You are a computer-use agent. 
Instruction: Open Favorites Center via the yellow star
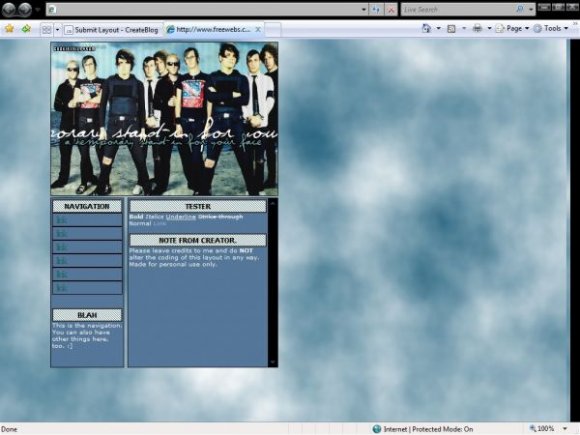click(9, 28)
